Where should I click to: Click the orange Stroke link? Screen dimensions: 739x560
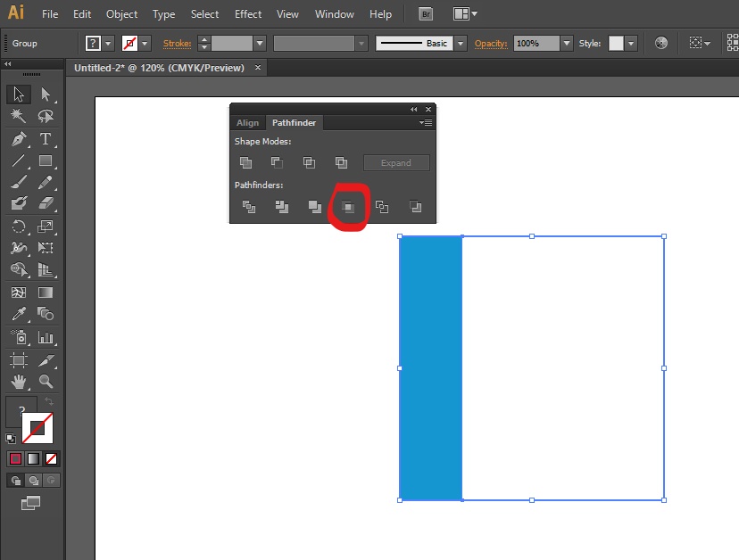pyautogui.click(x=178, y=43)
